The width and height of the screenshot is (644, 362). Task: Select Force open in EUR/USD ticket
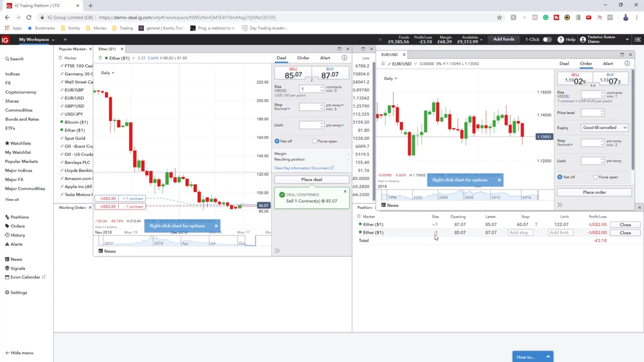(x=595, y=177)
